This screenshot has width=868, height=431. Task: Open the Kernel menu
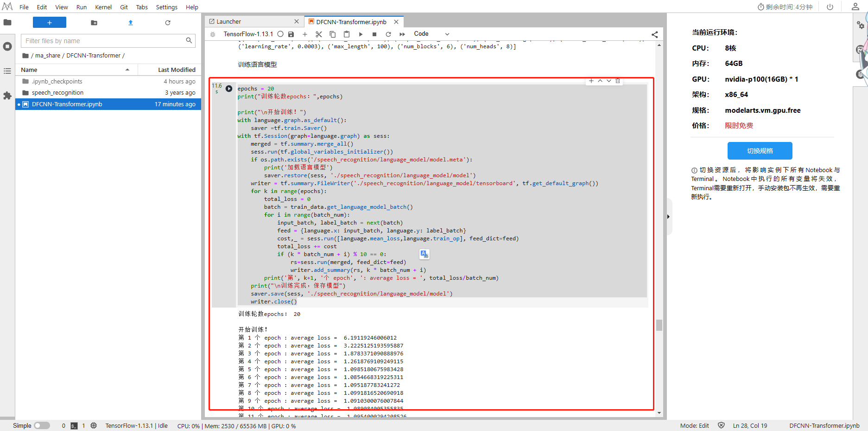point(103,7)
